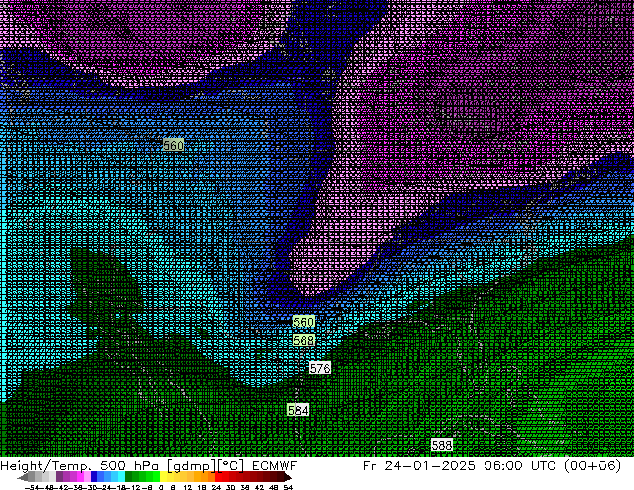This screenshot has height=490, width=634.
Task: Click the left gray arrow end of the color scale
Action: coord(23,477)
